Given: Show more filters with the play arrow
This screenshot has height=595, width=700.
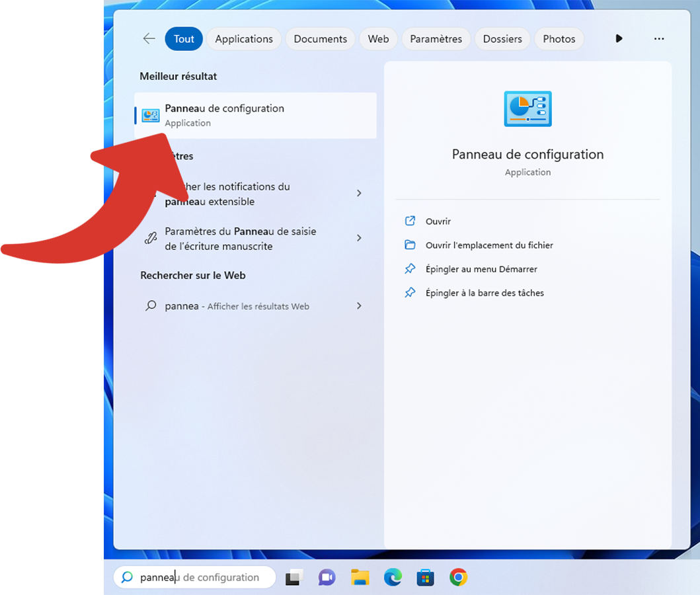Looking at the screenshot, I should (619, 39).
